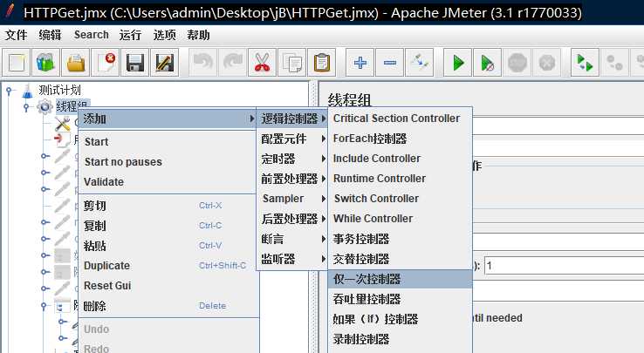Viewport: 644px width, 353px height.
Task: Click the New test plan toolbar icon
Action: [17, 63]
